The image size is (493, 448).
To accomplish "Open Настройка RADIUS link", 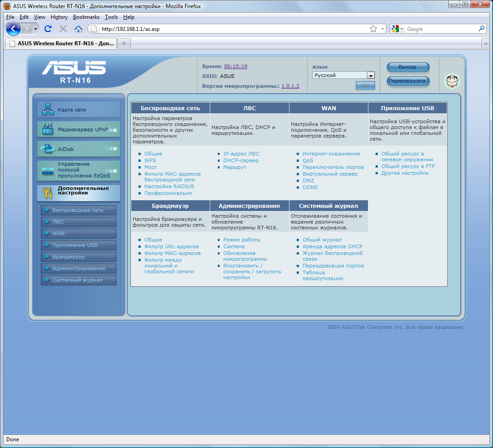I will pyautogui.click(x=169, y=186).
